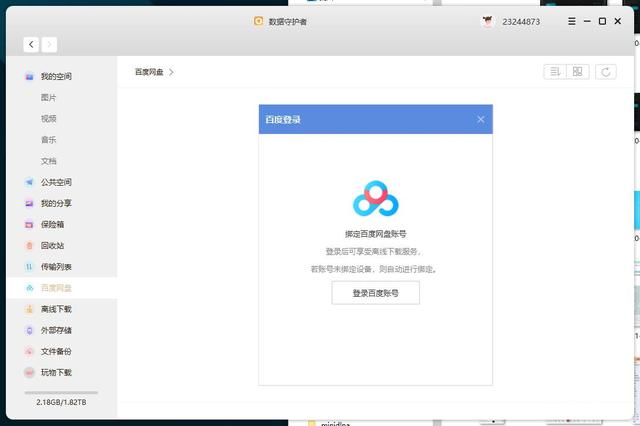Close the 百度登录 dialog
640x426 pixels.
[x=481, y=119]
